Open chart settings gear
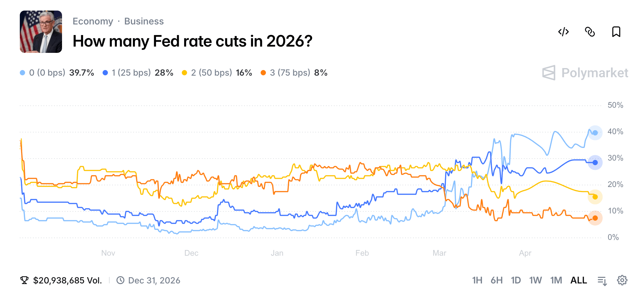This screenshot has height=296, width=644. (x=622, y=280)
